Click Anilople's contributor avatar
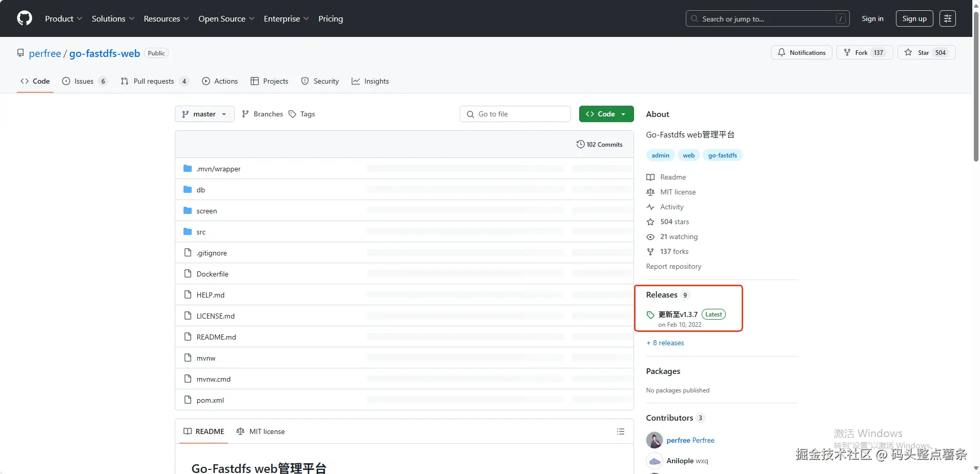980x474 pixels. [655, 461]
